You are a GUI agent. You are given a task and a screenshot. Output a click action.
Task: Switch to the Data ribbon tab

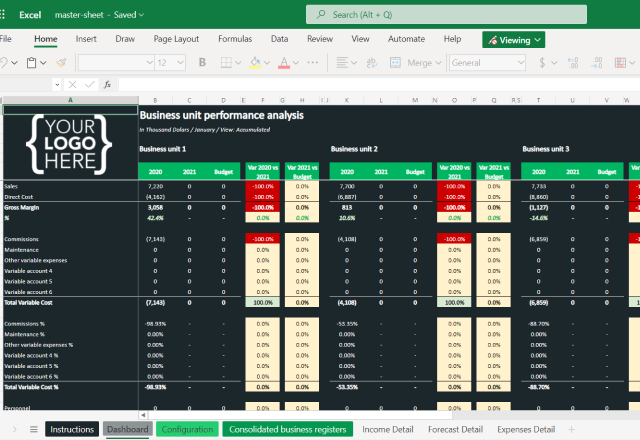coord(280,39)
